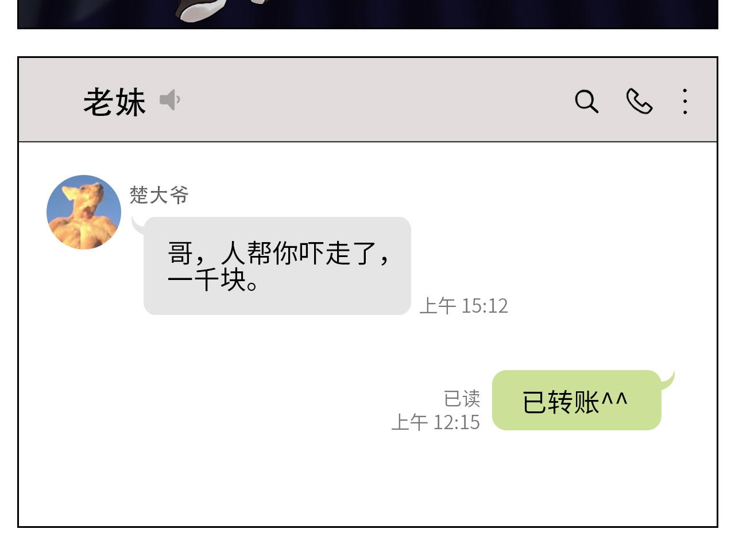Open 楚大爷's kangaroo avatar profile

[x=84, y=212]
